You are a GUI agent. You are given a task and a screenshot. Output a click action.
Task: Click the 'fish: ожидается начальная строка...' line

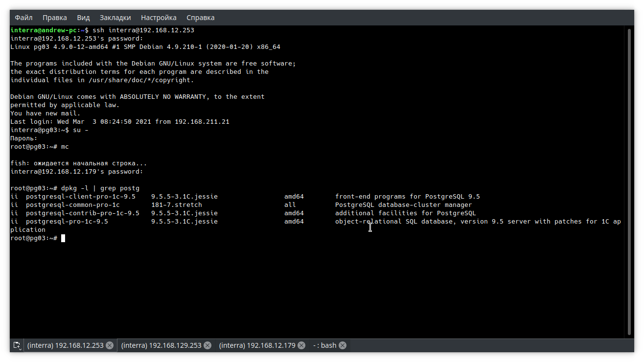click(79, 163)
